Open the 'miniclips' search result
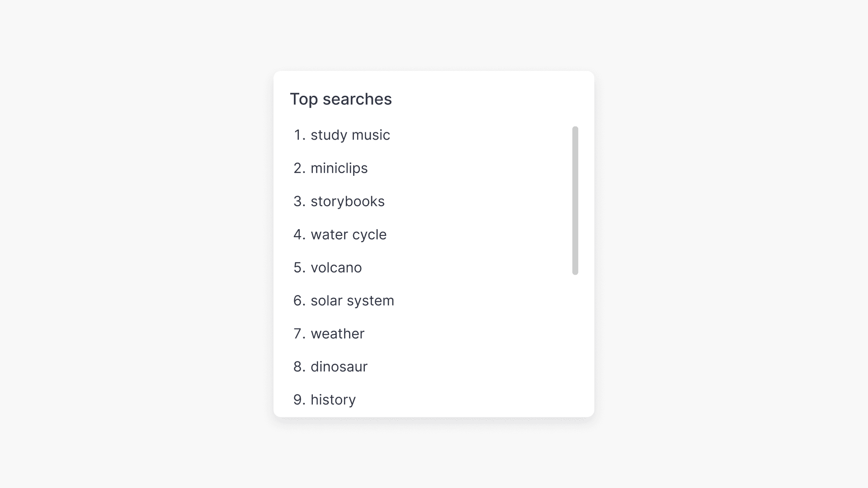Viewport: 868px width, 488px height. coord(339,168)
